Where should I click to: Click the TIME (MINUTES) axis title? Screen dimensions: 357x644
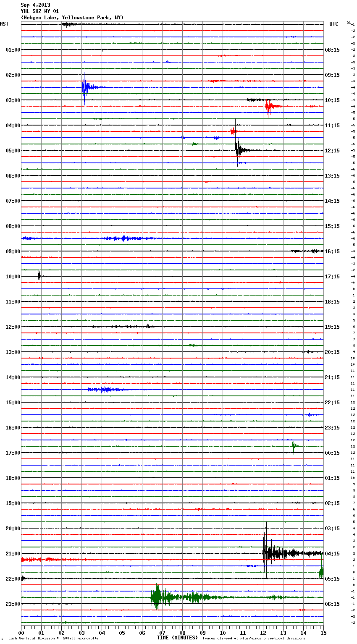point(177,638)
